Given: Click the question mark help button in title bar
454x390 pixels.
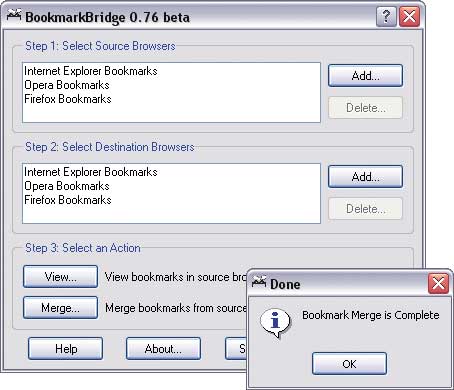Looking at the screenshot, I should (386, 17).
